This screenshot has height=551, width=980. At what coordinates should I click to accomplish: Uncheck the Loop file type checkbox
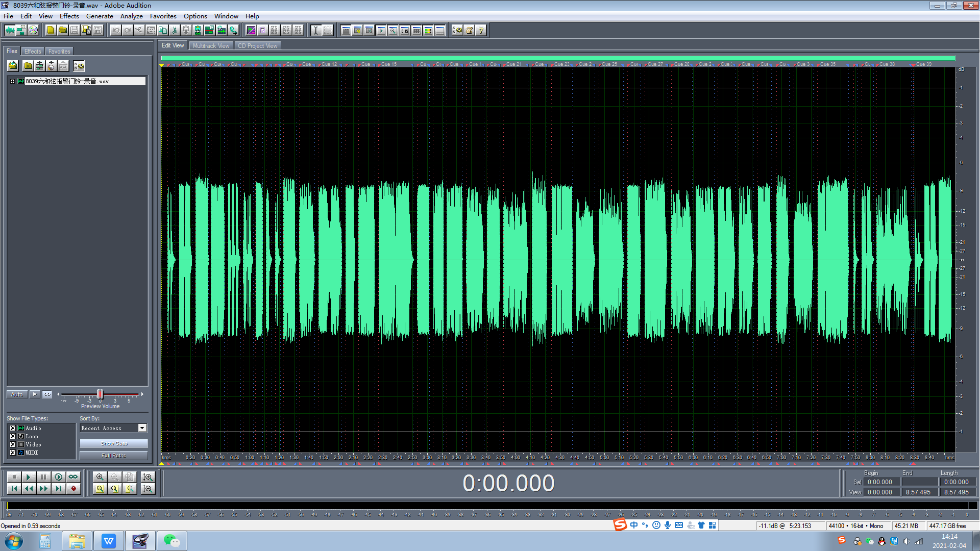(13, 437)
